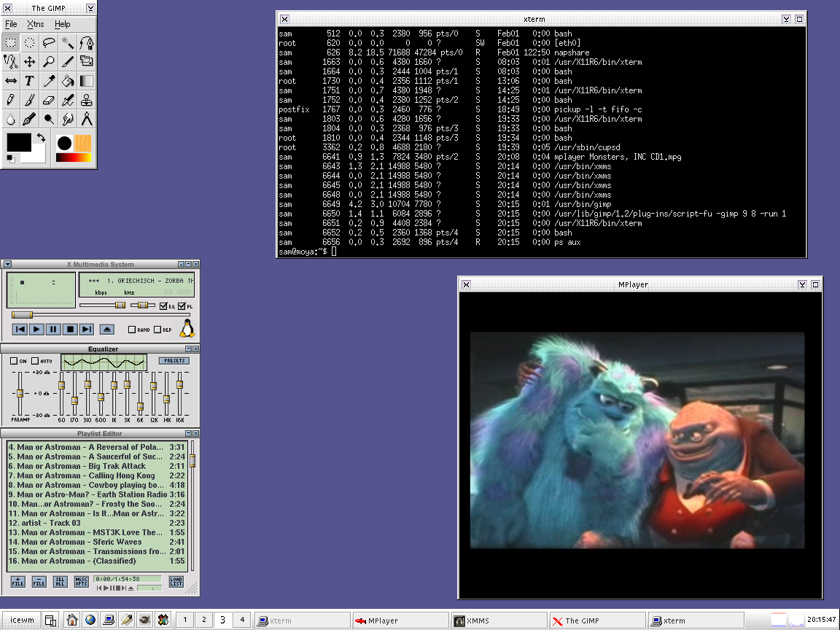The width and height of the screenshot is (840, 630).
Task: Switch to workspace 2
Action: 203,620
